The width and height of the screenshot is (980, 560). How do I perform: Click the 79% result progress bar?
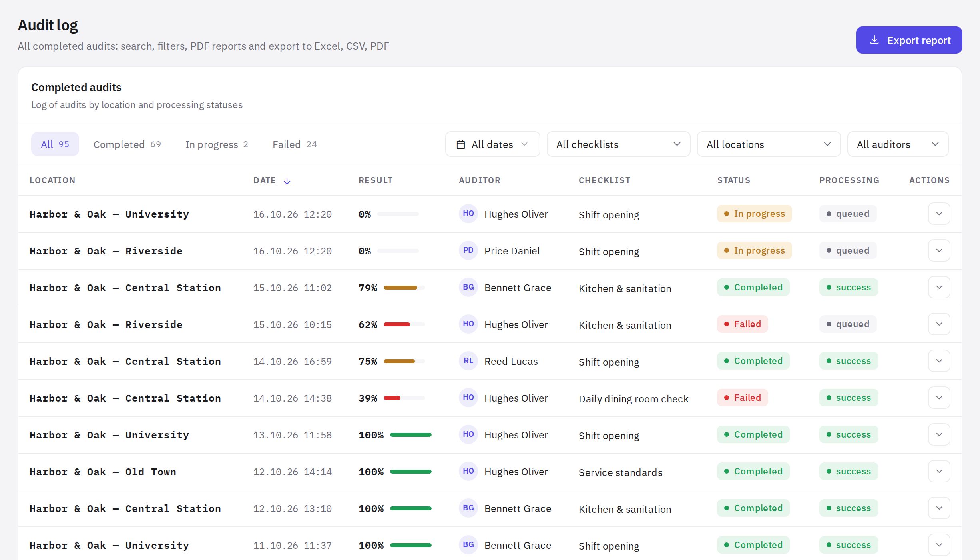pyautogui.click(x=404, y=288)
